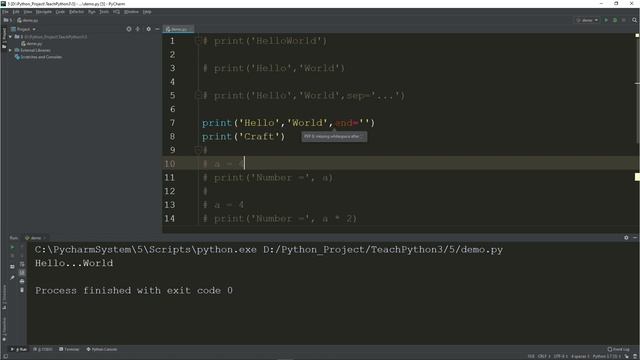Open the Terminal tool window tab
The image size is (640, 360).
[x=69, y=349]
